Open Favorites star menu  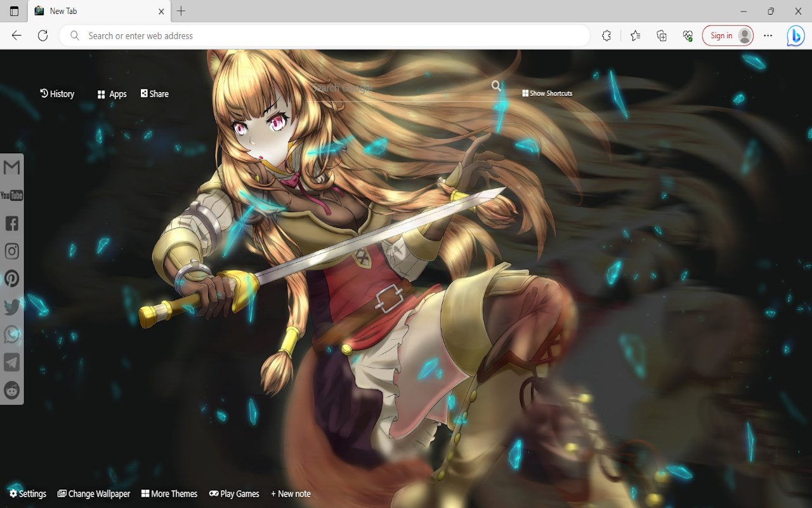tap(635, 36)
